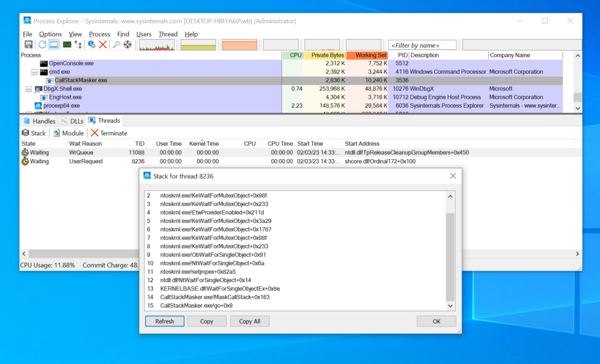The width and height of the screenshot is (600, 364).
Task: Click the red X Kill Process icon
Action: [103, 44]
